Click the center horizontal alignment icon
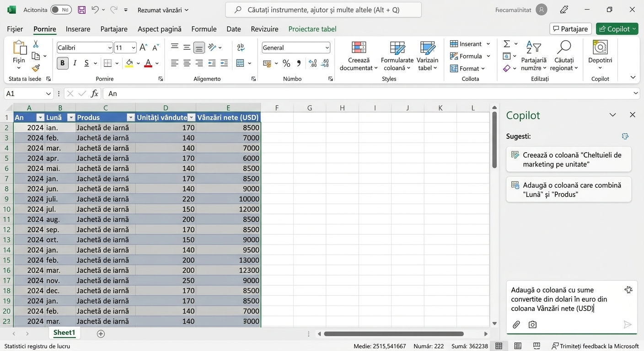This screenshot has height=351, width=644. point(187,63)
